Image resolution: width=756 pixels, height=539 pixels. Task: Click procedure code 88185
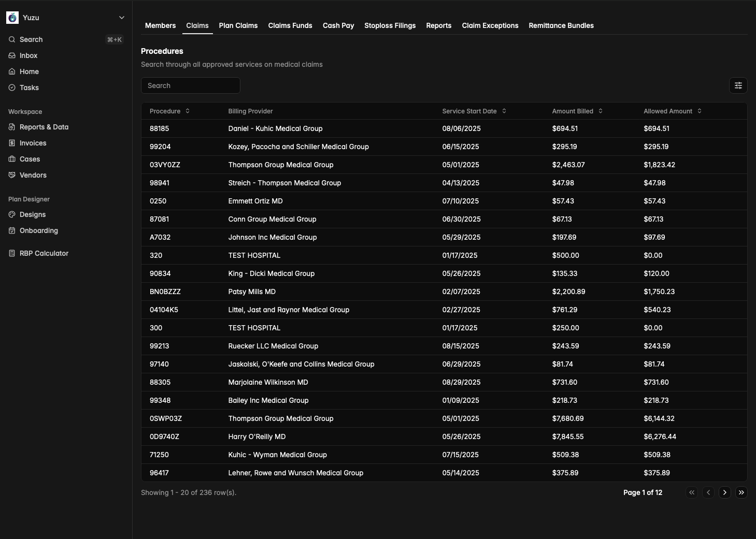159,128
